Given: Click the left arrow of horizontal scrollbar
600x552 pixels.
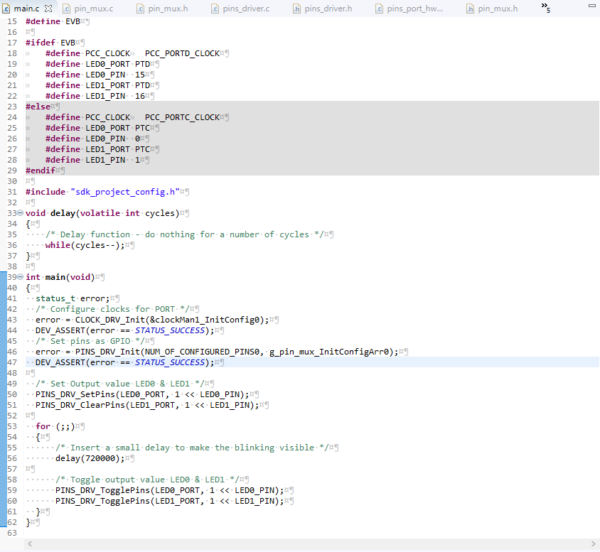Looking at the screenshot, I should pos(31,544).
